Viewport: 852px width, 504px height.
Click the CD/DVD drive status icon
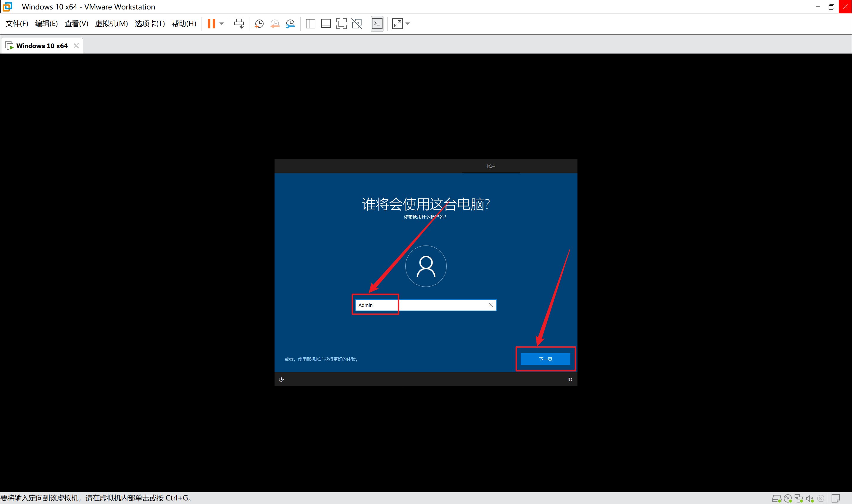pos(788,498)
